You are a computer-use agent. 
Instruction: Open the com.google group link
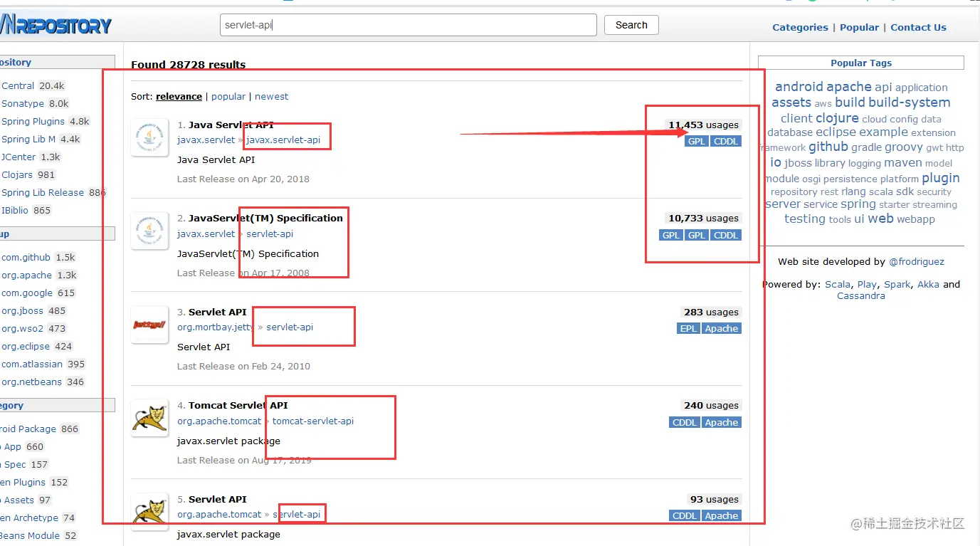27,293
